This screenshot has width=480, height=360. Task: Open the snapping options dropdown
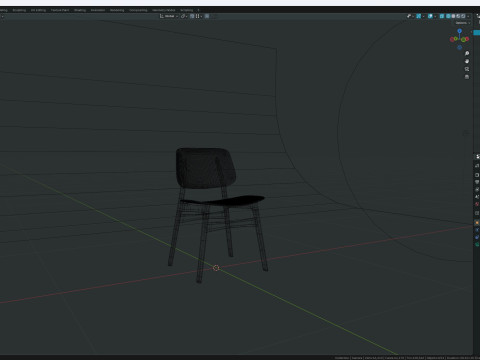coord(199,16)
